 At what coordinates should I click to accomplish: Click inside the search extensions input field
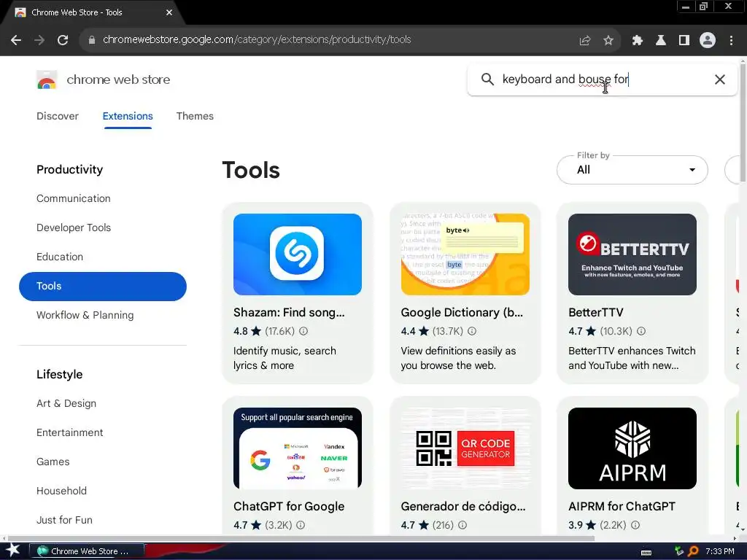603,79
